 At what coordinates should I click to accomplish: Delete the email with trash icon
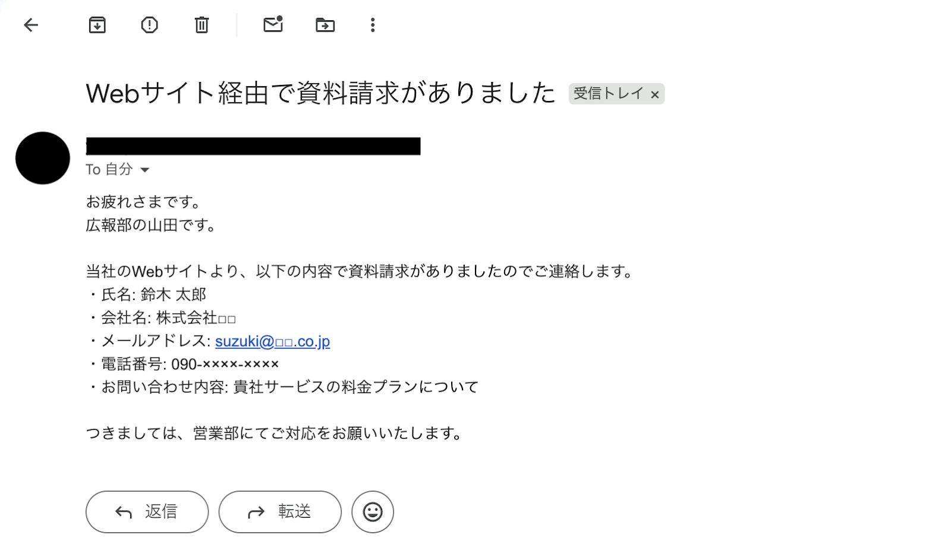click(x=201, y=25)
